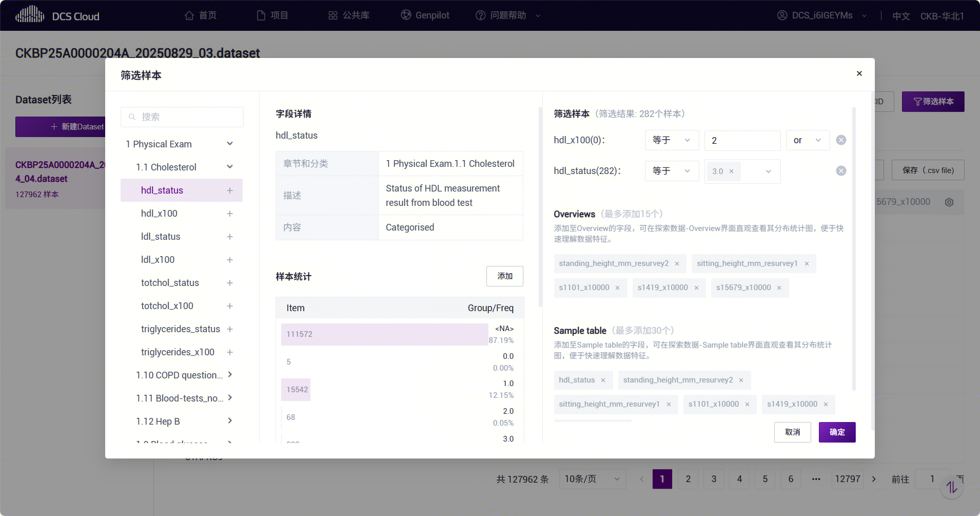
Task: Clear the 3.0 value chip
Action: click(731, 171)
